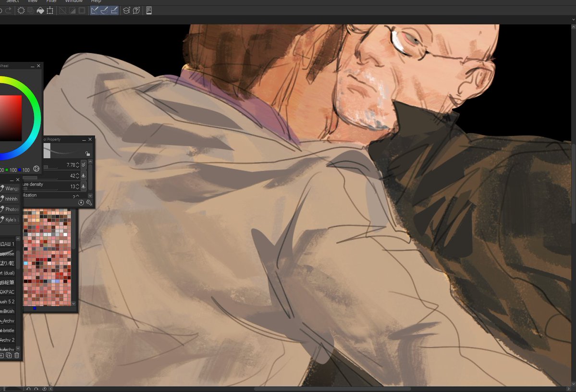Minimize the Tool Property palette
The image size is (576, 392).
click(84, 140)
